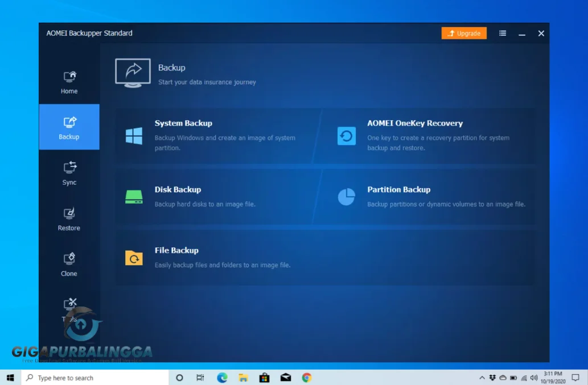Select the Backup tab in sidebar
The width and height of the screenshot is (588, 385).
(x=69, y=127)
